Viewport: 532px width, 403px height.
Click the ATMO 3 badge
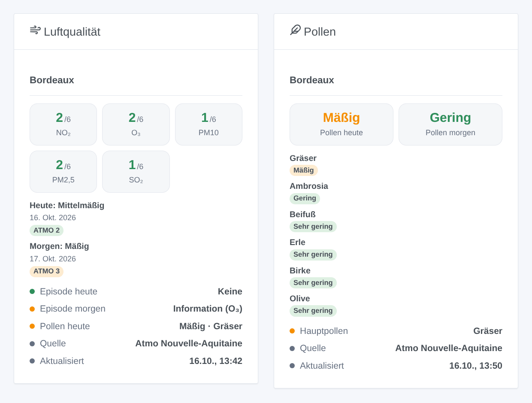point(46,272)
